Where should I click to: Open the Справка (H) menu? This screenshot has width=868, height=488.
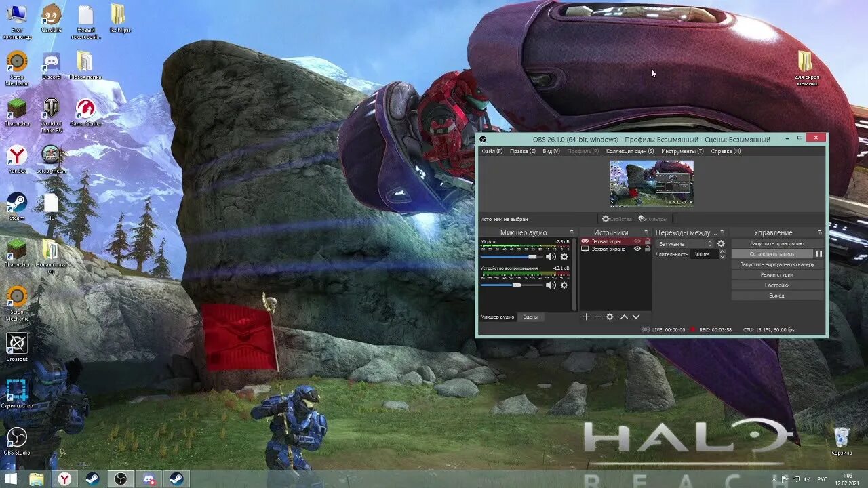click(x=726, y=151)
